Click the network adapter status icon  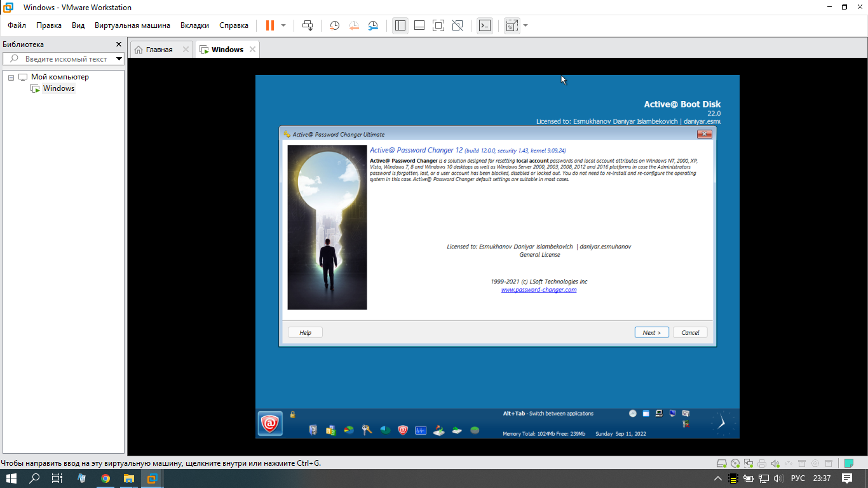pyautogui.click(x=749, y=463)
